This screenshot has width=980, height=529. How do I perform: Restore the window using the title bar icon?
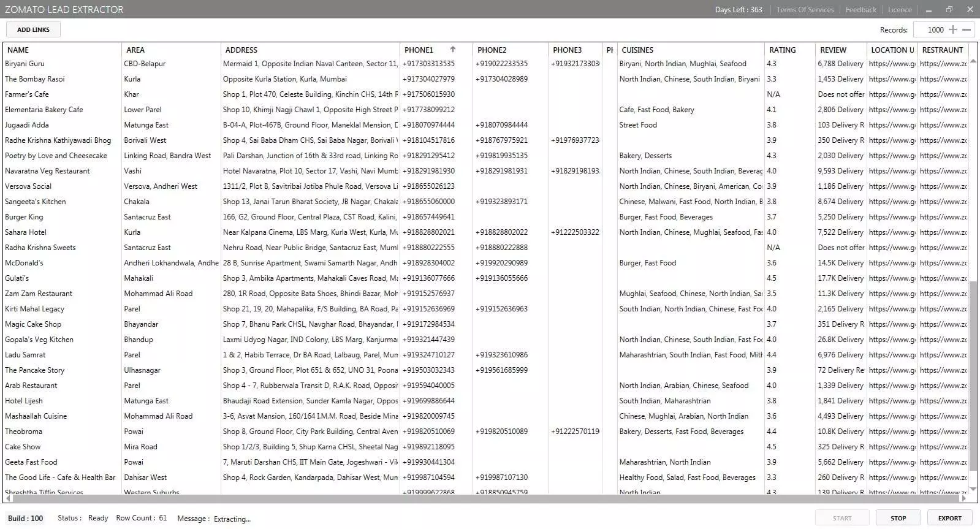(949, 9)
